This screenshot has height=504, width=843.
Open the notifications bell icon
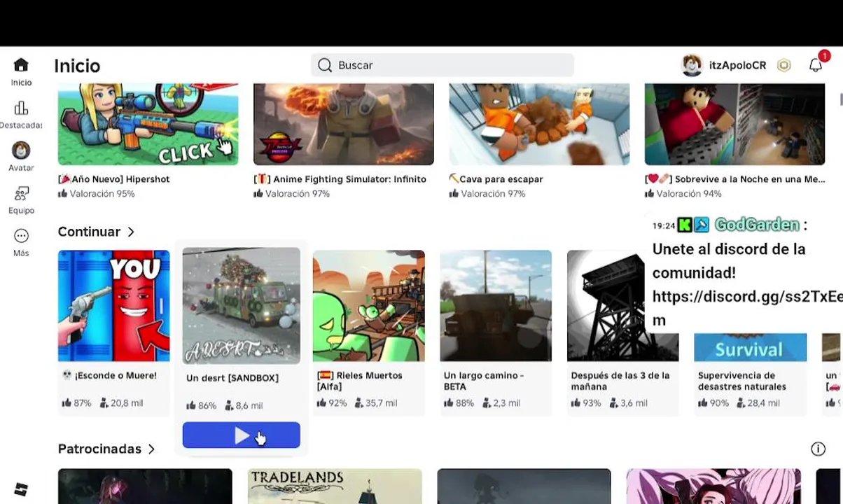(x=816, y=65)
